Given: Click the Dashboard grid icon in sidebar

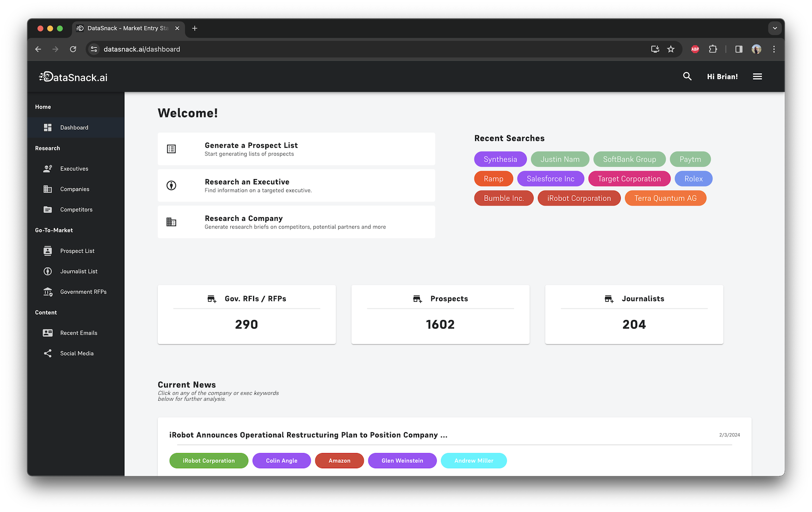Looking at the screenshot, I should pos(48,128).
